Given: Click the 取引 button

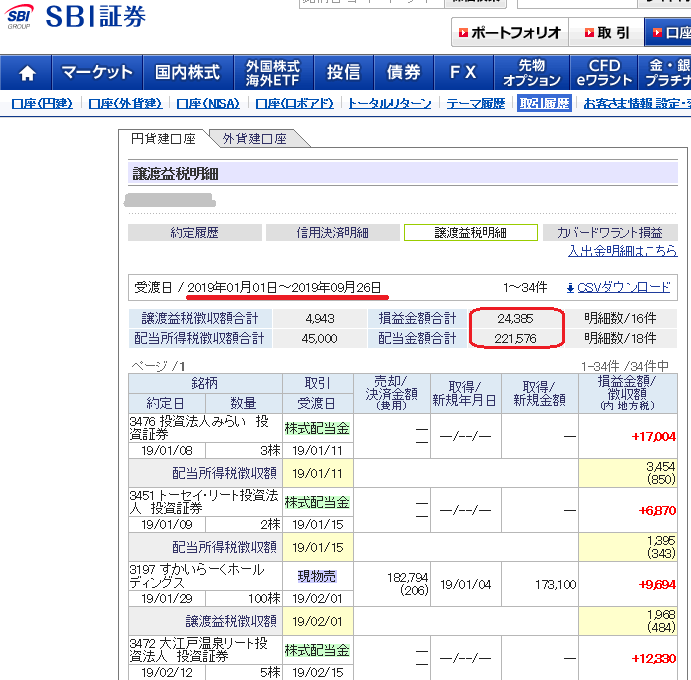Looking at the screenshot, I should (606, 33).
